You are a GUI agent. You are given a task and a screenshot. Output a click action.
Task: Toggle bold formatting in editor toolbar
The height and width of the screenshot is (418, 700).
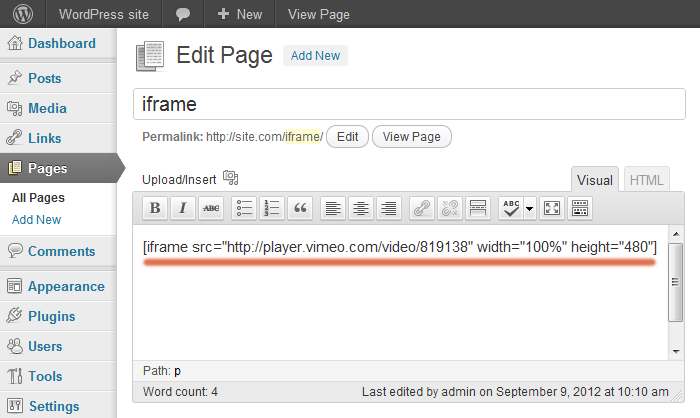click(x=155, y=208)
